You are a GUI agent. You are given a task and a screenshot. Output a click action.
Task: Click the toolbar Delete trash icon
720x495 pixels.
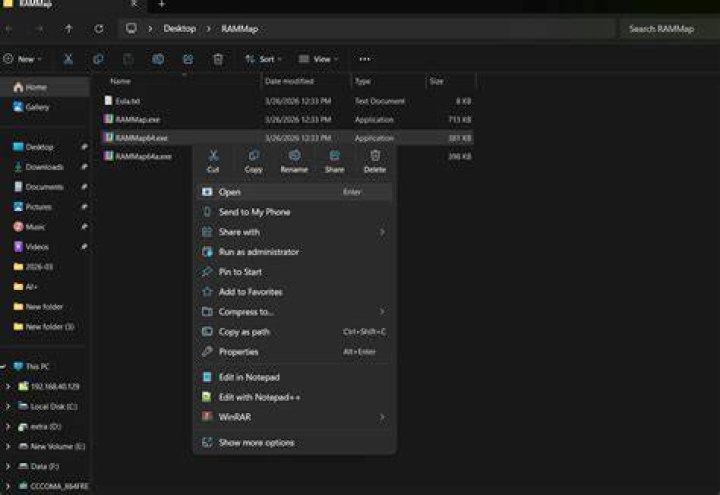pos(218,59)
